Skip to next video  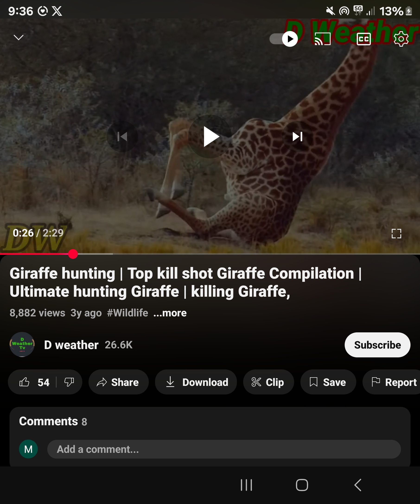[x=297, y=137]
